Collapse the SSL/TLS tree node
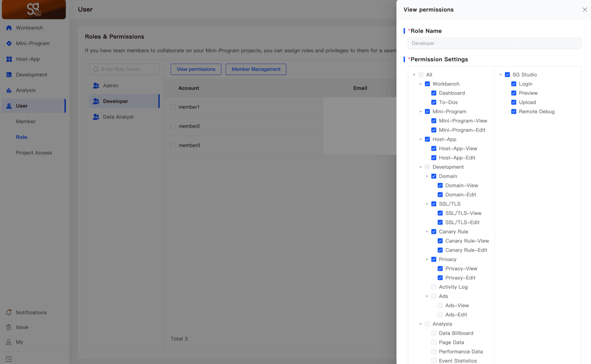Viewport: 591px width, 364px height. [427, 204]
